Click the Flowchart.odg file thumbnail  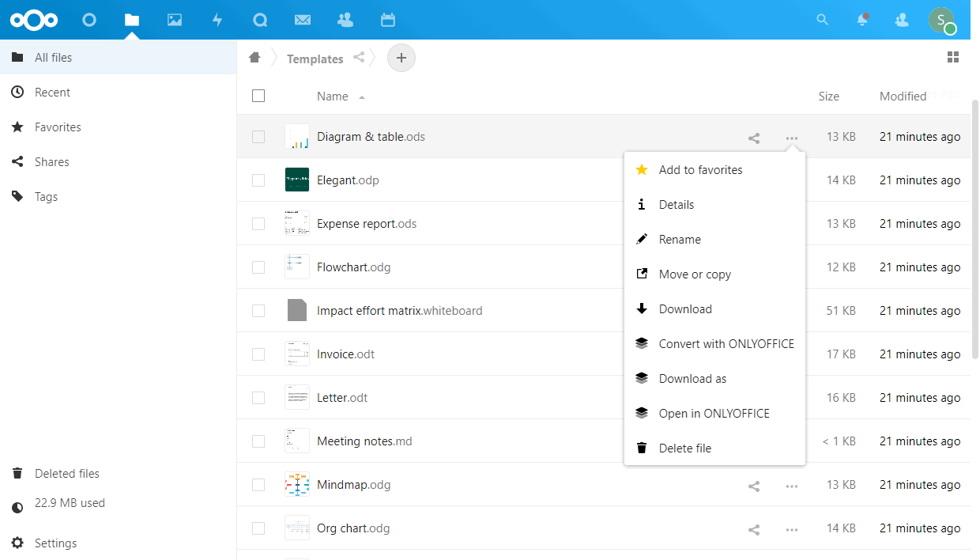click(297, 267)
